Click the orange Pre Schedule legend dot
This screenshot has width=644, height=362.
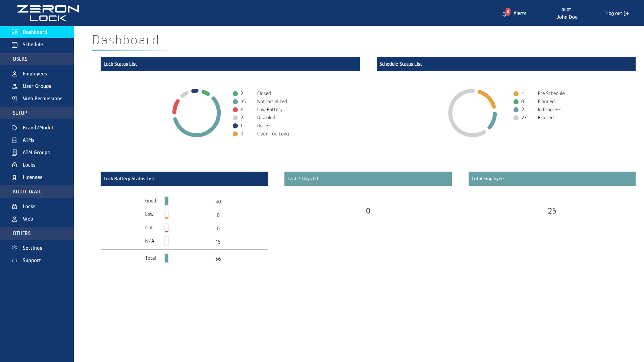click(x=516, y=94)
